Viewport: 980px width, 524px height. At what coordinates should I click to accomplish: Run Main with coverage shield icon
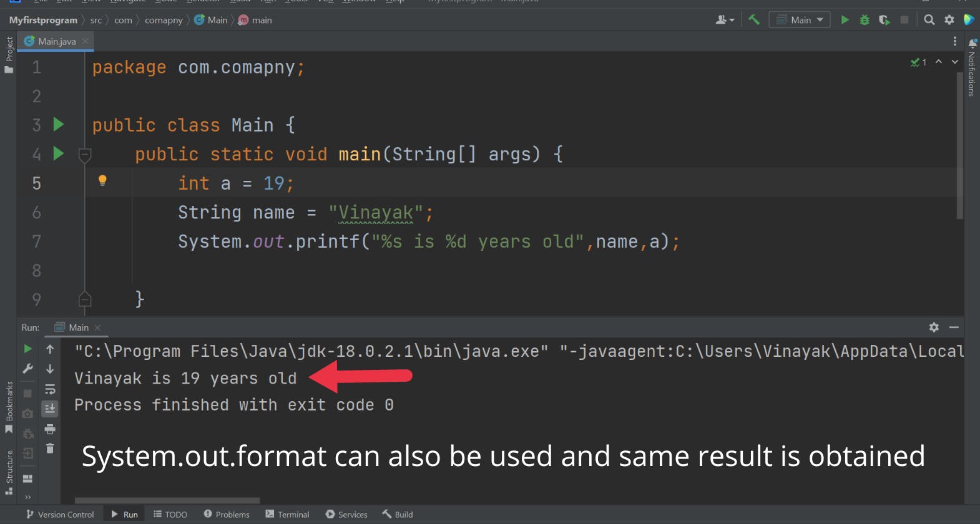point(884,20)
